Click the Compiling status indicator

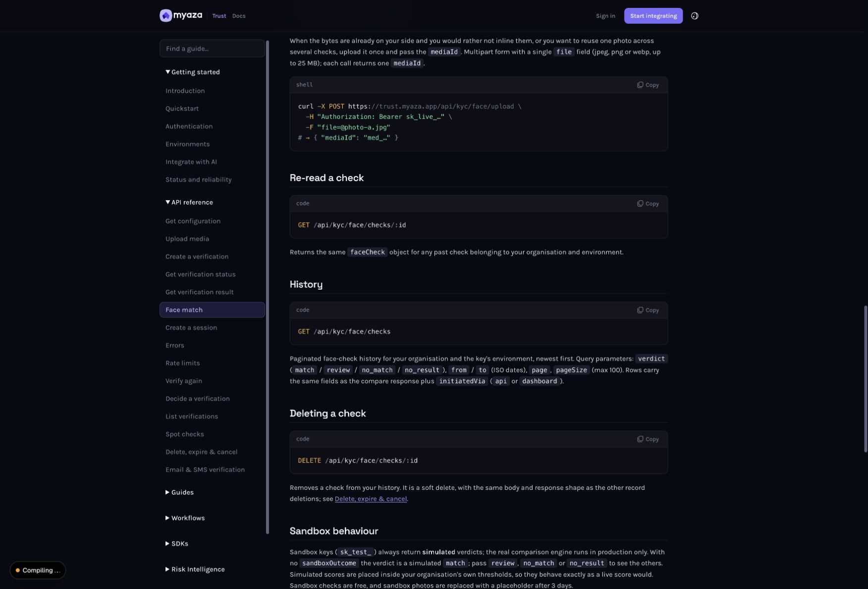38,570
